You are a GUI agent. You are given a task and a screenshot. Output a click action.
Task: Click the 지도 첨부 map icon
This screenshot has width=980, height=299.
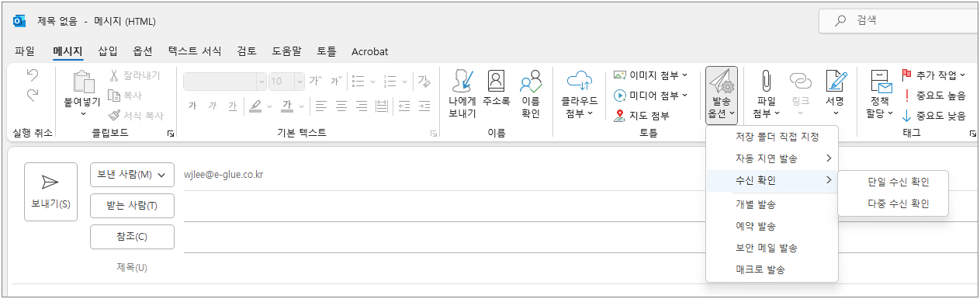tap(619, 116)
